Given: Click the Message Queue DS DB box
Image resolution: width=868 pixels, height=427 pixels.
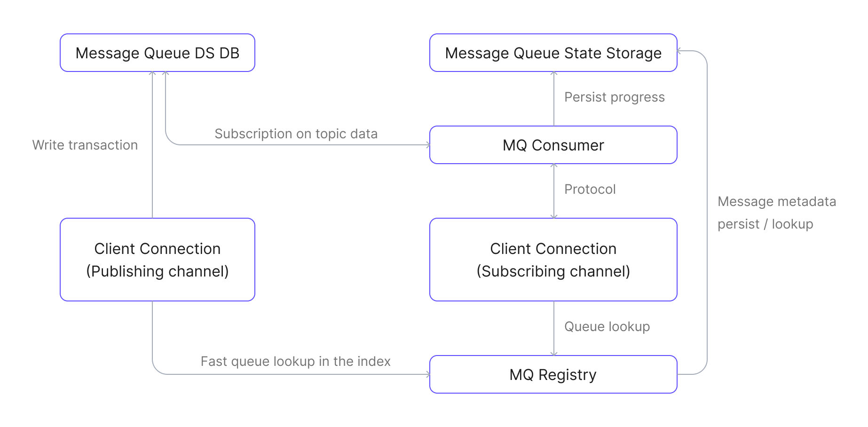Looking at the screenshot, I should 157,53.
